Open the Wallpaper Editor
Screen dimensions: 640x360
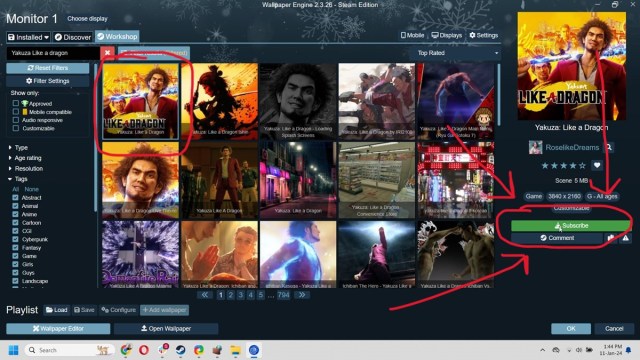(x=58, y=328)
